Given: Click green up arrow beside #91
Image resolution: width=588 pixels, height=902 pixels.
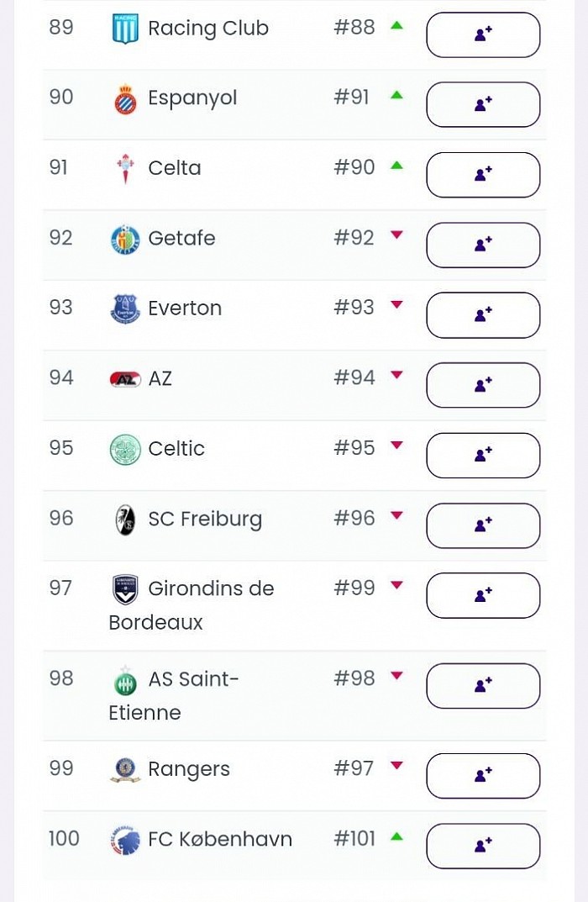Looking at the screenshot, I should pos(396,96).
